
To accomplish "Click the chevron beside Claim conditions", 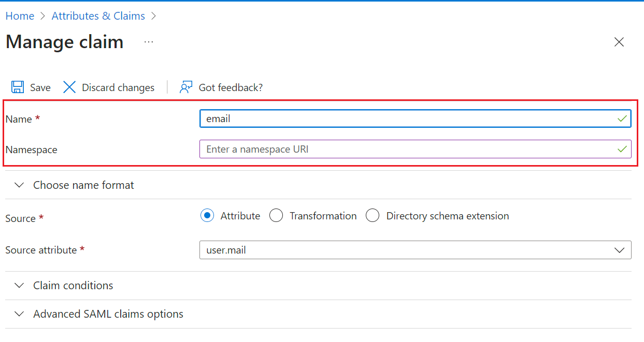I will (x=19, y=286).
